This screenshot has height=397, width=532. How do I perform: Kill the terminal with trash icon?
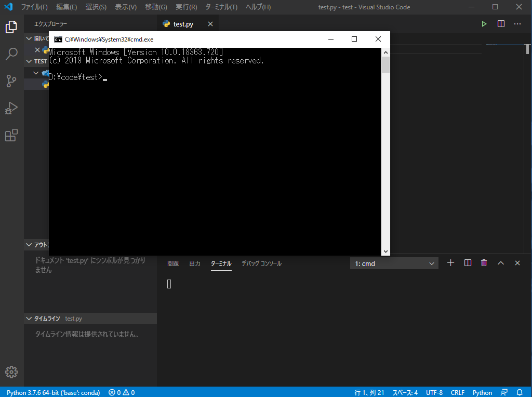pyautogui.click(x=484, y=263)
